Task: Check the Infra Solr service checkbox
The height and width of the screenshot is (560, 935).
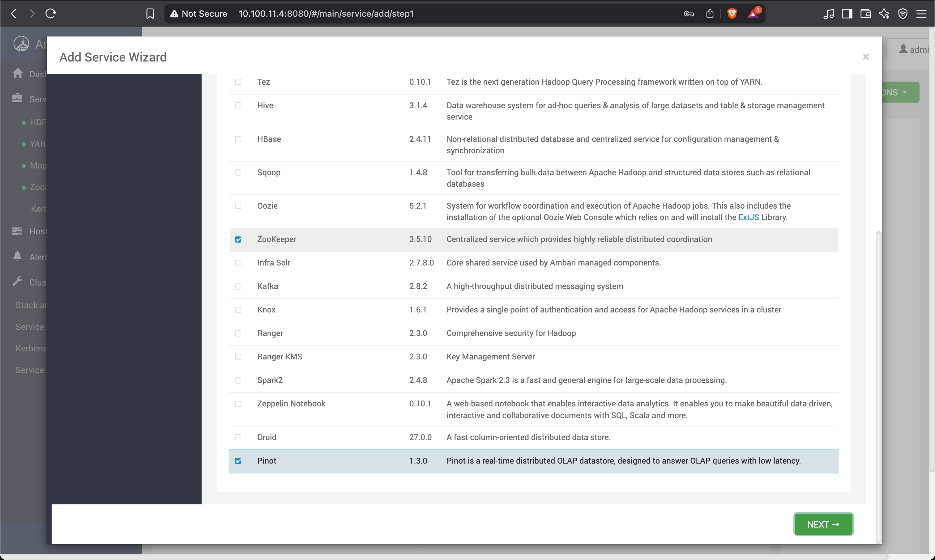Action: [238, 263]
